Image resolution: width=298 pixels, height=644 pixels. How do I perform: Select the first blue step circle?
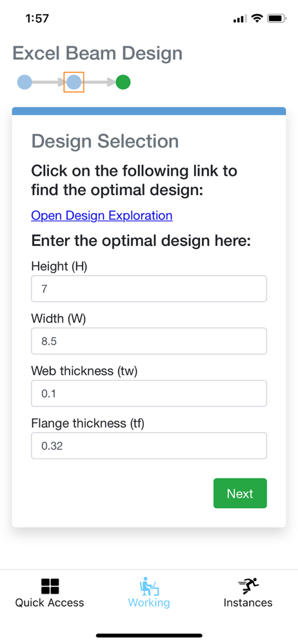[25, 82]
